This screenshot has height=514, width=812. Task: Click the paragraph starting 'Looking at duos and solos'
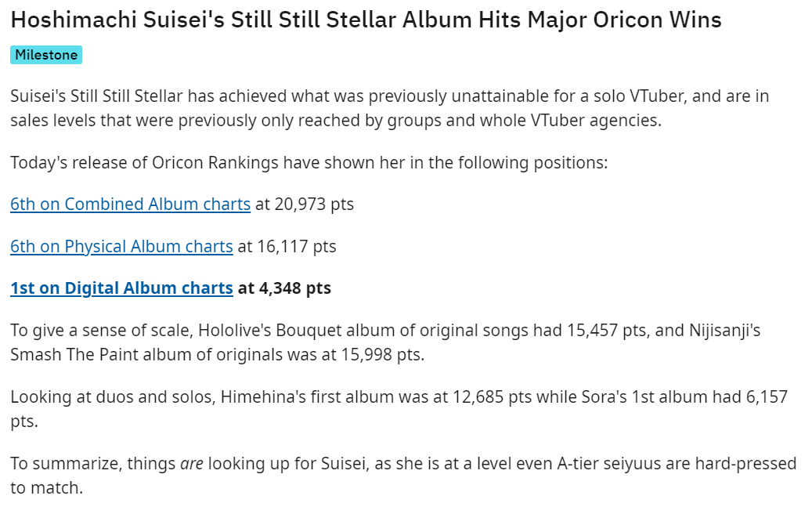pyautogui.click(x=399, y=409)
